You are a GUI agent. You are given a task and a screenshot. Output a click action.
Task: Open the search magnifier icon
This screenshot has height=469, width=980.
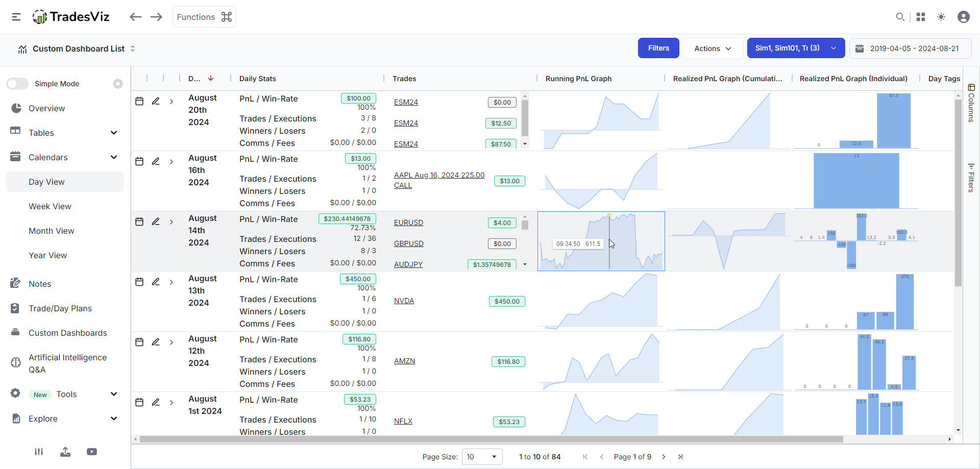click(900, 17)
